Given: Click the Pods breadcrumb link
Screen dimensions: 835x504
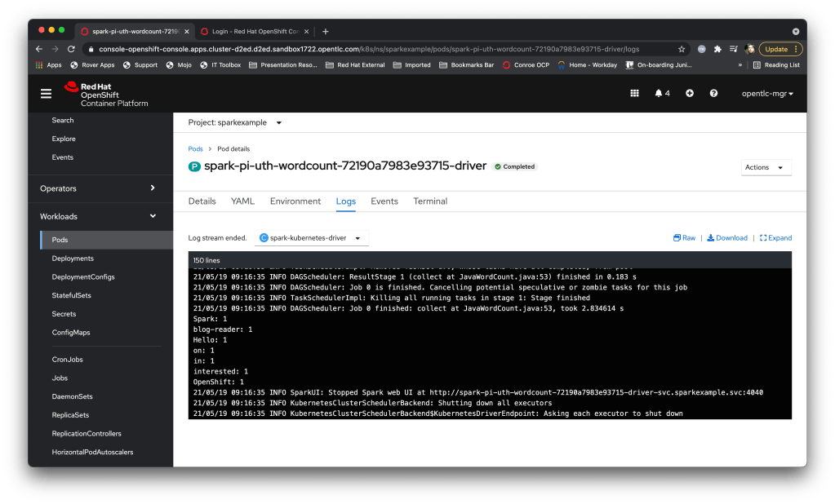Looking at the screenshot, I should point(196,149).
